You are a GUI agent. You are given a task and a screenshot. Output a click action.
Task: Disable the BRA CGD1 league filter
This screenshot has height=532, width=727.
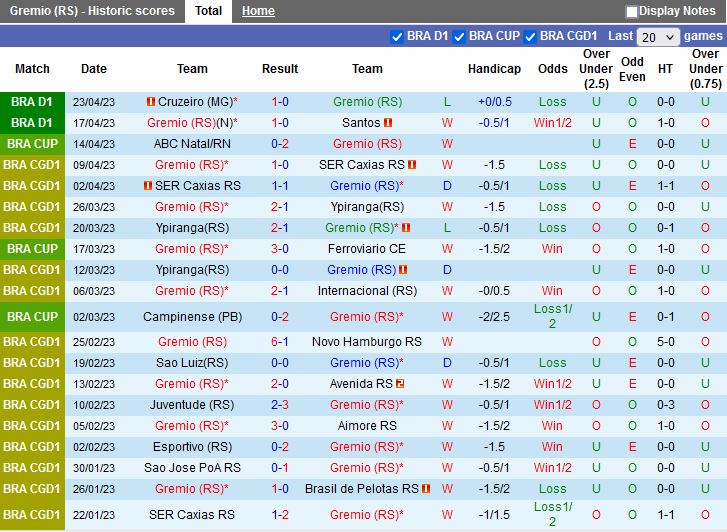(530, 36)
